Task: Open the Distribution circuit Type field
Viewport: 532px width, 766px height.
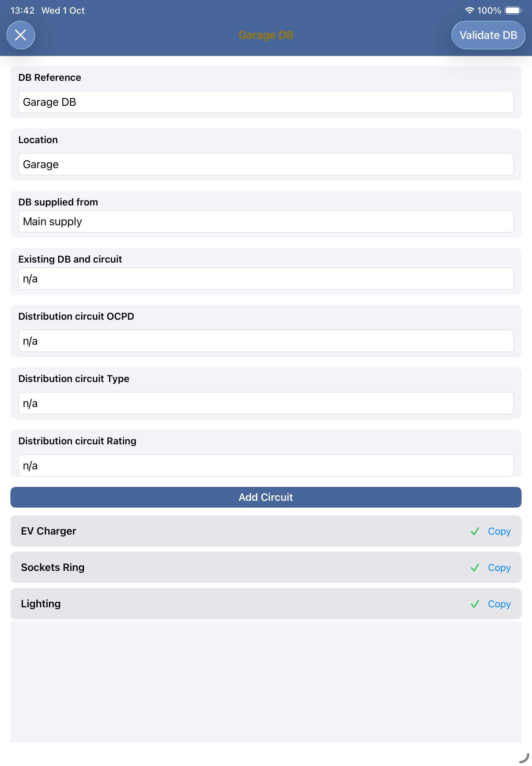Action: [x=266, y=403]
